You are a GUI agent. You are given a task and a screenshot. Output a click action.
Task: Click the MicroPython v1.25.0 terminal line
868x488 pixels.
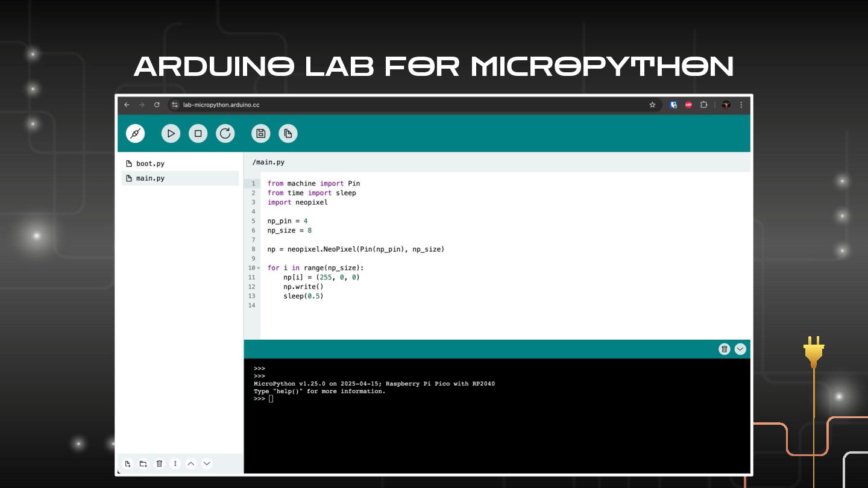tap(374, 384)
